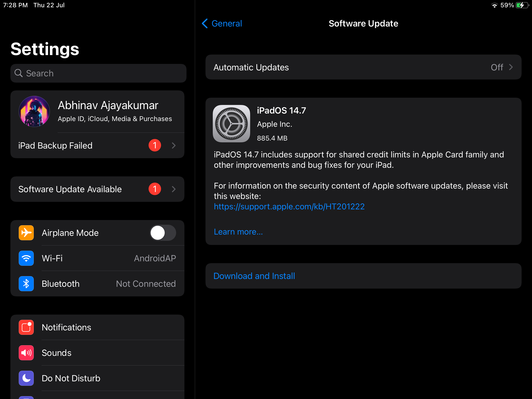Image resolution: width=532 pixels, height=399 pixels.
Task: Tap the Do Not Disturb moon icon
Action: pyautogui.click(x=26, y=378)
